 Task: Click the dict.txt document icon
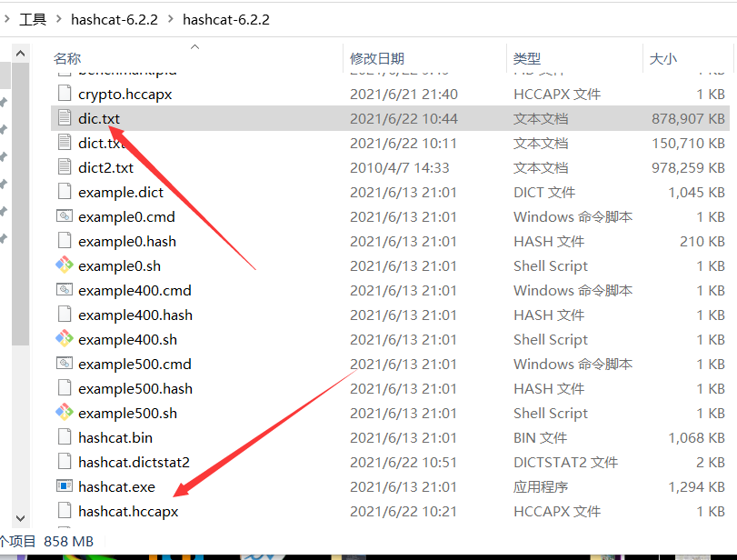click(x=65, y=143)
